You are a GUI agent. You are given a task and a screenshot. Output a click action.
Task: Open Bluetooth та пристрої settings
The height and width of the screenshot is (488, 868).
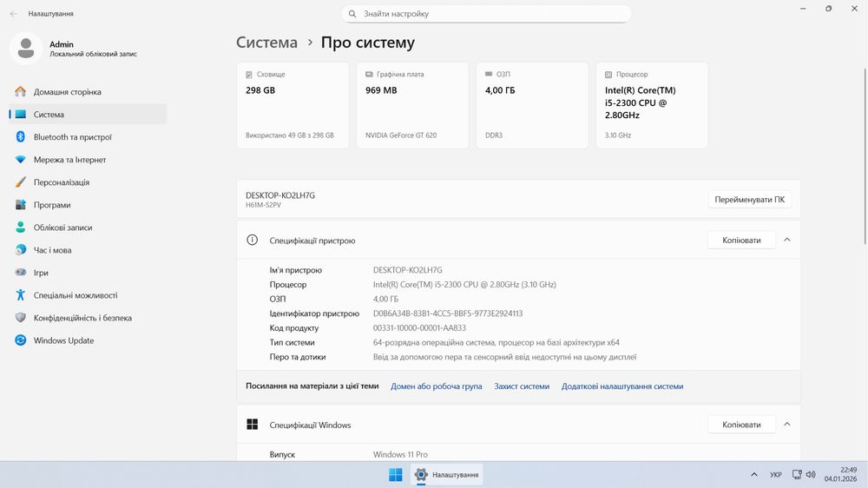(88, 137)
